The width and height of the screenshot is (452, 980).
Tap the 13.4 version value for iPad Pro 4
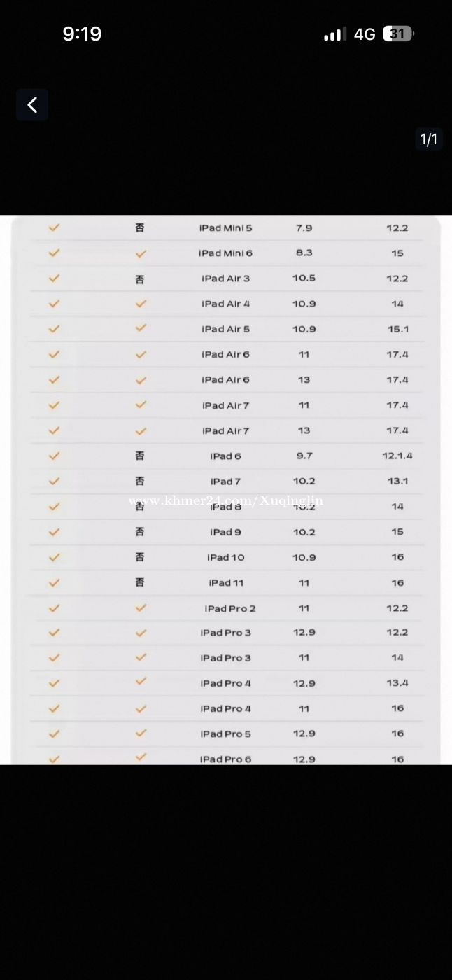(397, 683)
